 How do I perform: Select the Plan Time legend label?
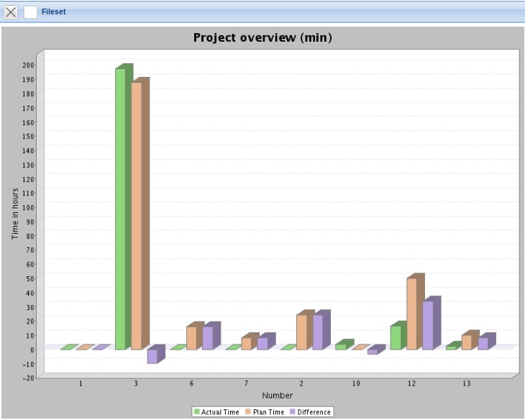tap(268, 412)
